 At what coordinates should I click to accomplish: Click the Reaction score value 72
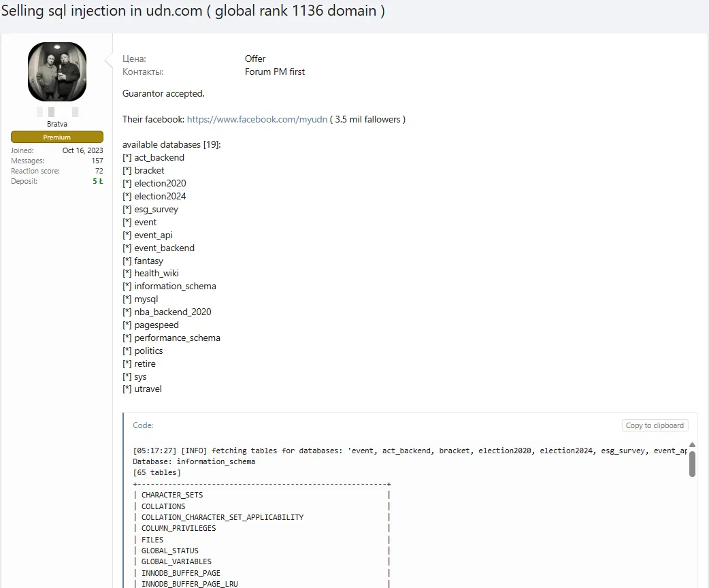click(x=99, y=171)
